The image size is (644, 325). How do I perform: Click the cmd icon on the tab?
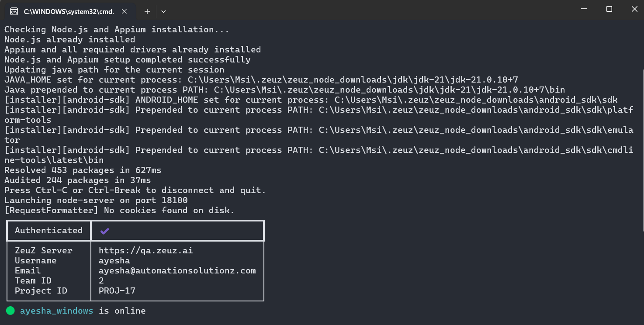coord(14,11)
